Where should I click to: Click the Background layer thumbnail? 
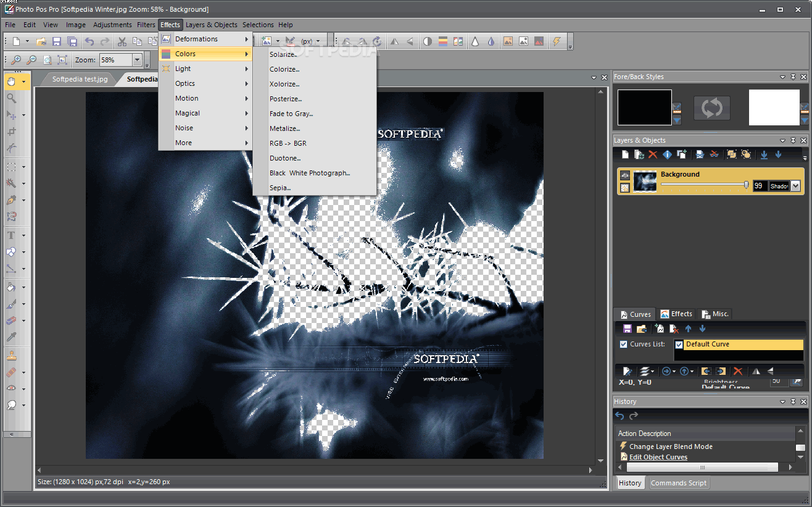[644, 182]
